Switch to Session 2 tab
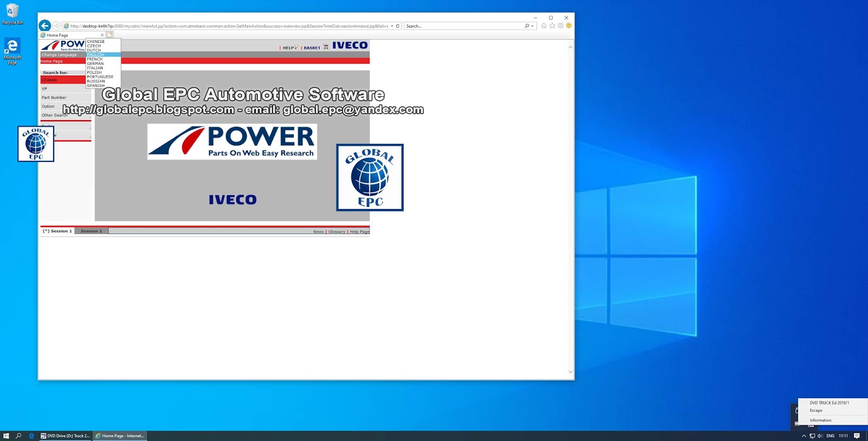Screen dimensions: 868x441 (91, 231)
